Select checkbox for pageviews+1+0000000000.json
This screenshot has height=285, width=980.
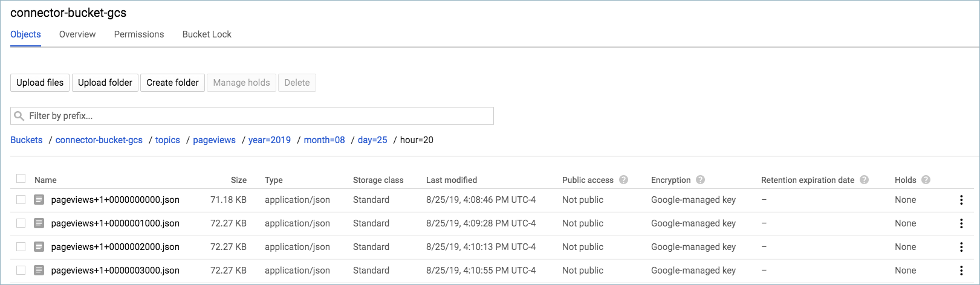[21, 200]
